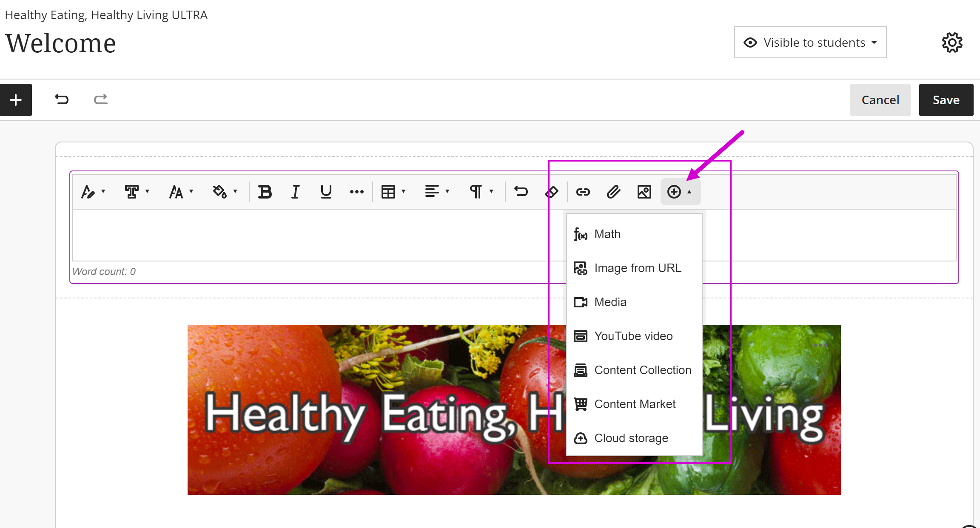This screenshot has width=980, height=528.
Task: Open Visible to students dropdown
Action: [x=810, y=43]
